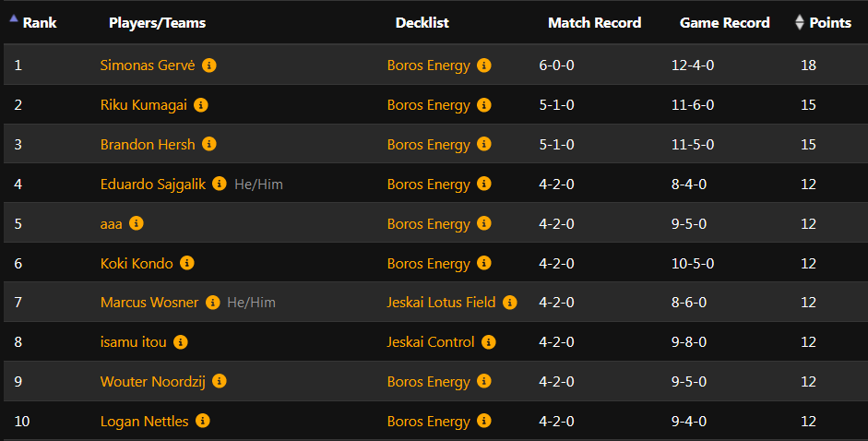Open info icon beside Koki Kondo
868x441 pixels.
click(x=187, y=263)
